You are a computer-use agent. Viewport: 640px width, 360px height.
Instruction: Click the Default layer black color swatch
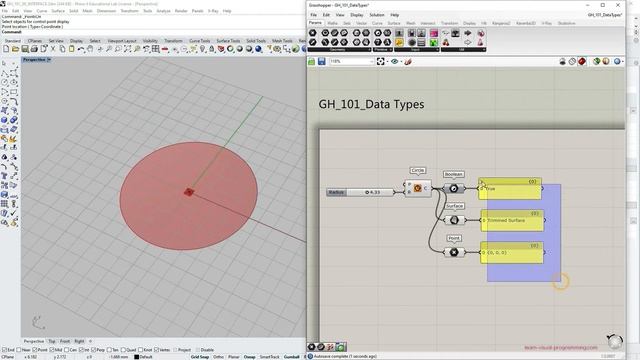click(x=137, y=357)
